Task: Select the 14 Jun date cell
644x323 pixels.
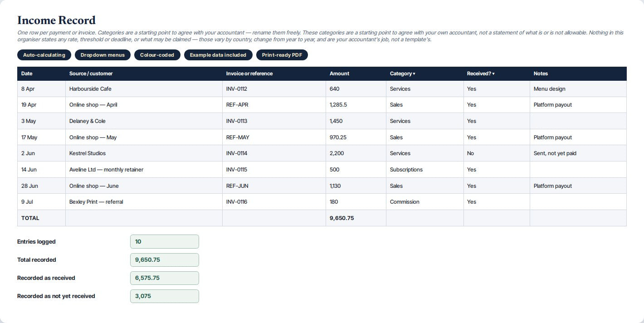Action: (41, 170)
